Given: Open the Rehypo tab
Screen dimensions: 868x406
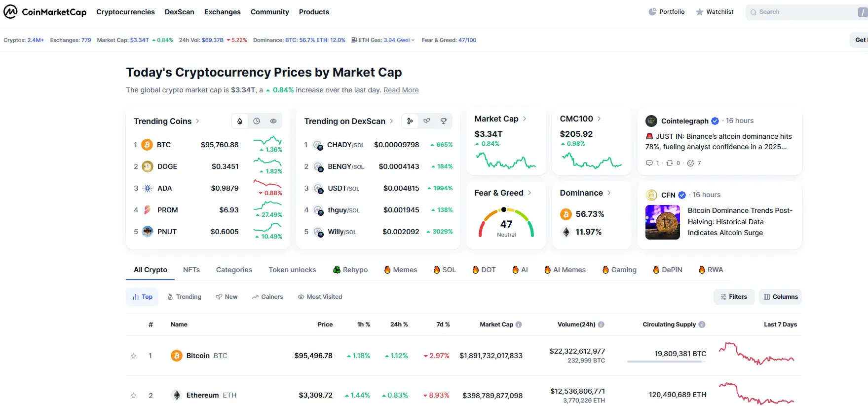Looking at the screenshot, I should [x=350, y=270].
